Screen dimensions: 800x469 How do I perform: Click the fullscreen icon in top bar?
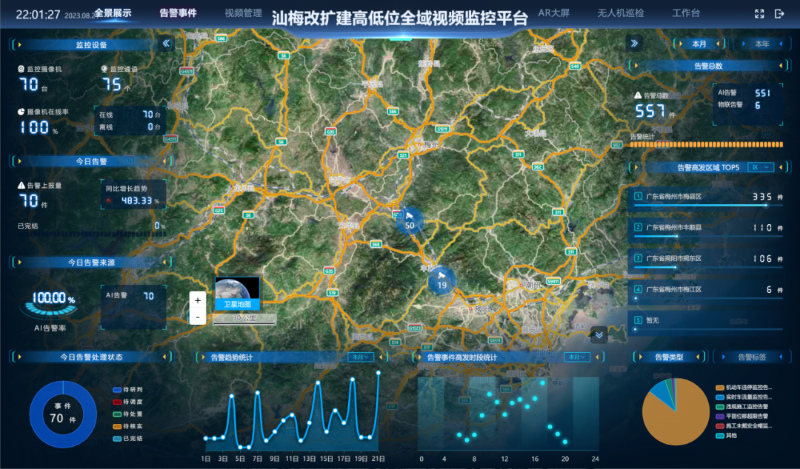757,14
